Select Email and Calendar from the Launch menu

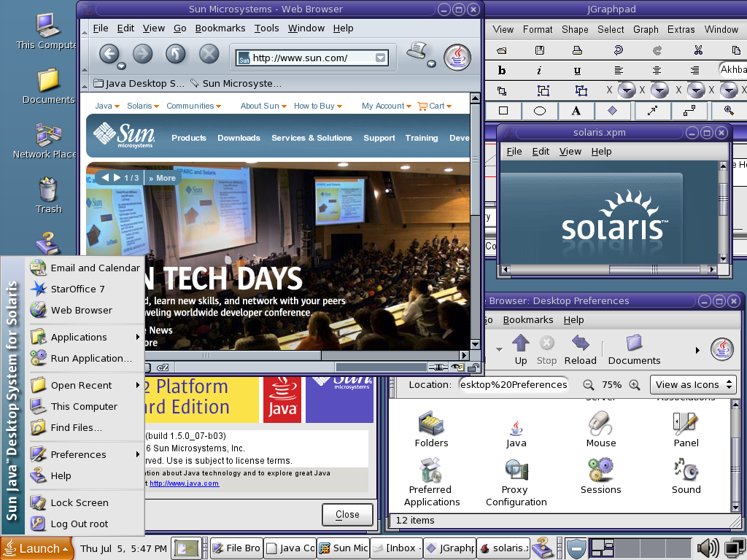86,268
